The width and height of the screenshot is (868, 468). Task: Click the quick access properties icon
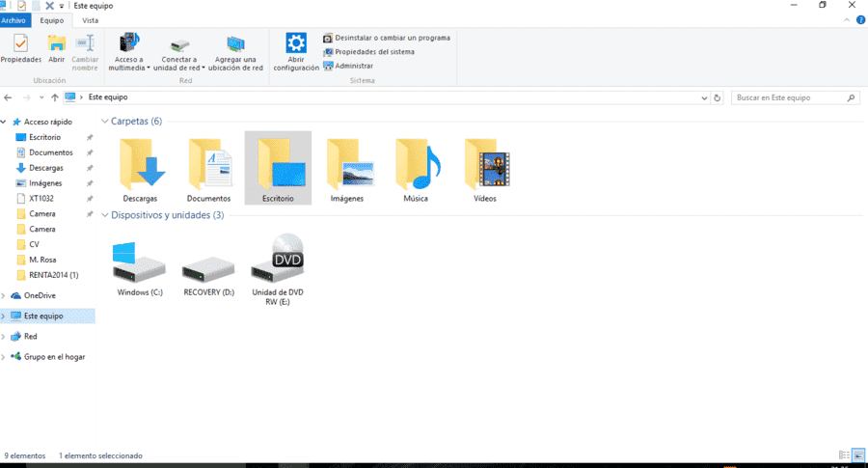pos(21,6)
